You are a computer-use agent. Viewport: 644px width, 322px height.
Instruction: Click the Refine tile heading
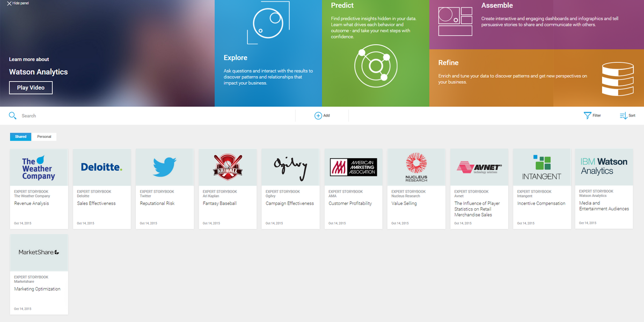click(x=448, y=63)
